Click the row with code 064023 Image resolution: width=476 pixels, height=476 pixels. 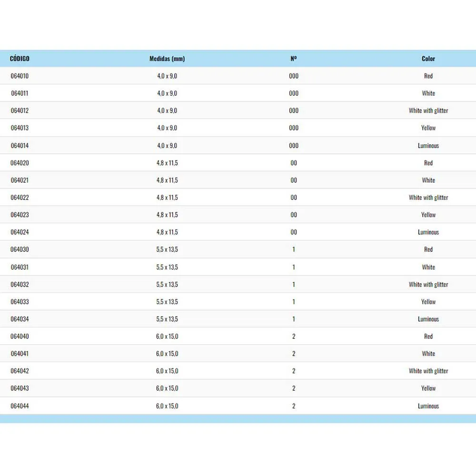[20, 215]
